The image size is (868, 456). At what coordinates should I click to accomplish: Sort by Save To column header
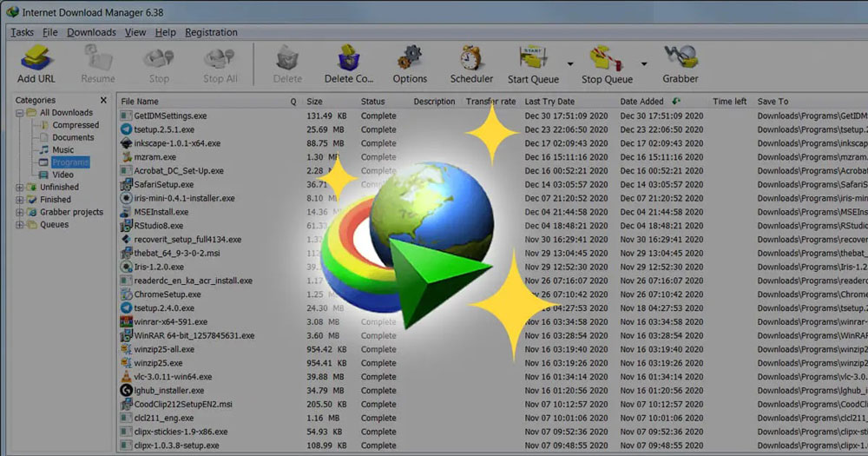point(773,102)
